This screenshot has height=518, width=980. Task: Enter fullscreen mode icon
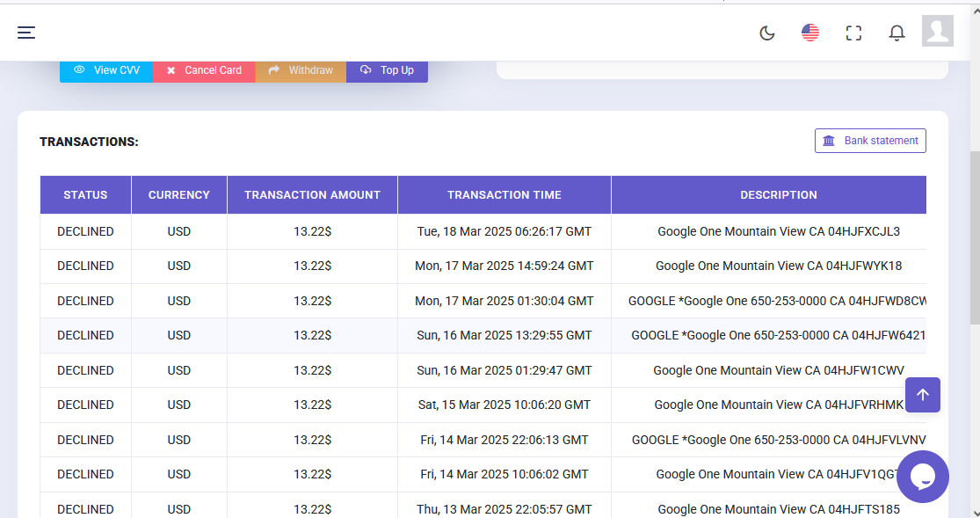click(x=853, y=33)
